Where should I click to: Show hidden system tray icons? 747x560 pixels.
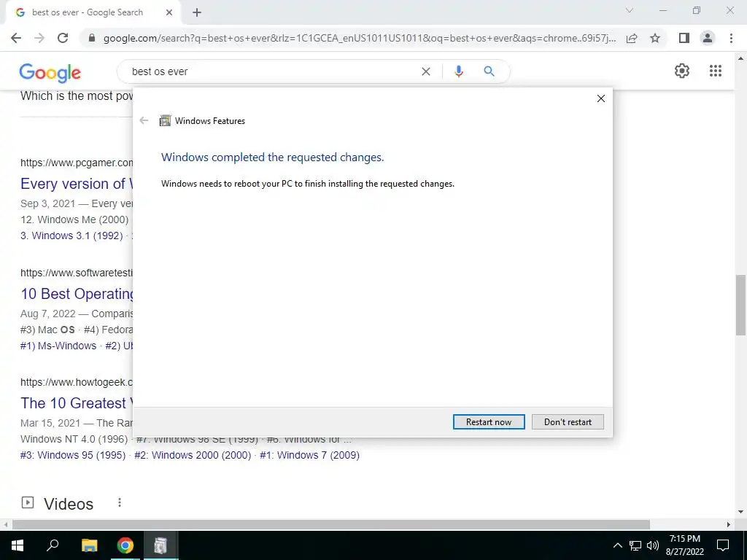pyautogui.click(x=617, y=545)
